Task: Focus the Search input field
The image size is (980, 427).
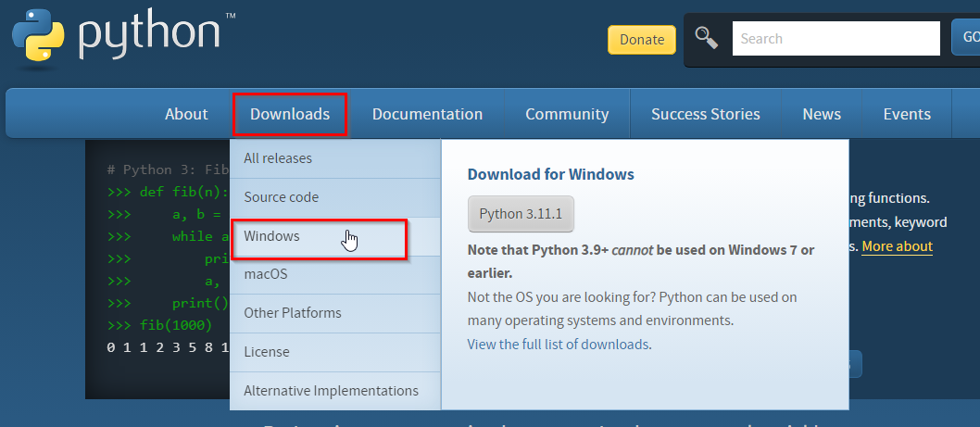Action: [x=836, y=38]
